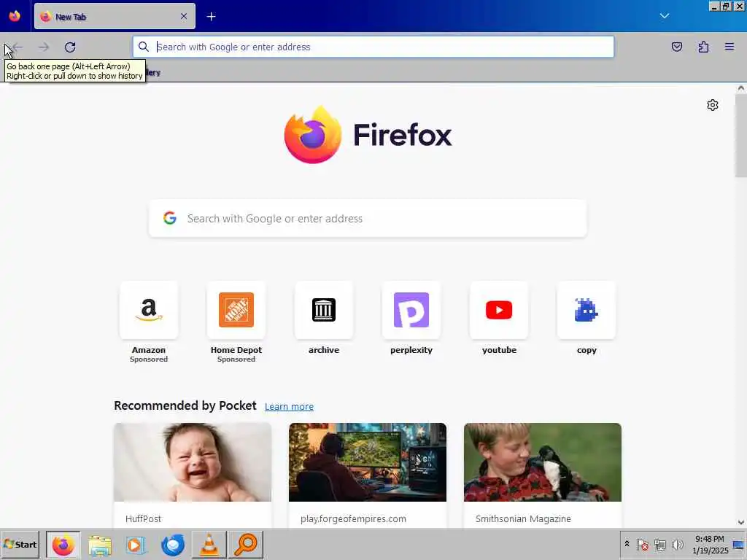Open the Smithsonian Magazine story image
747x560 pixels.
tap(543, 462)
